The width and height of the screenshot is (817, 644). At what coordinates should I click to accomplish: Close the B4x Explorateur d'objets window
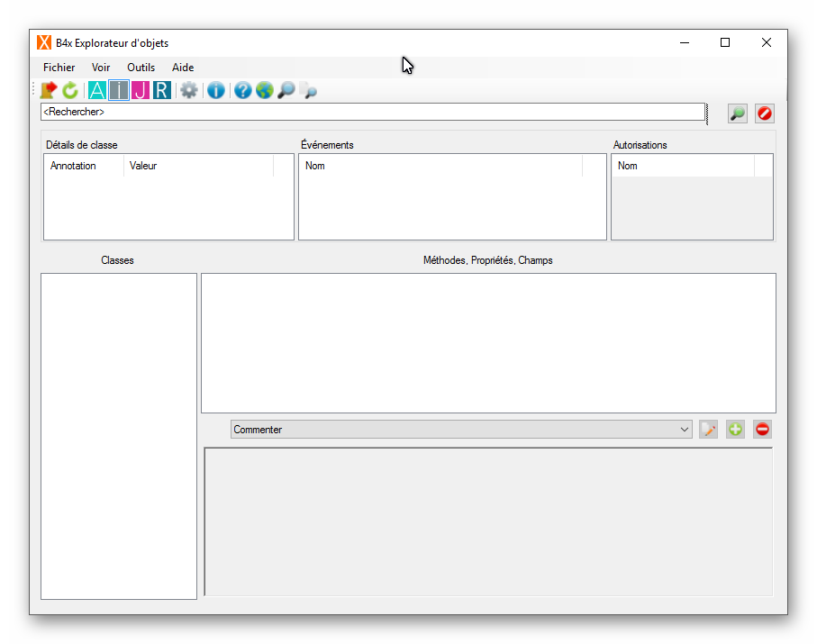click(x=766, y=42)
